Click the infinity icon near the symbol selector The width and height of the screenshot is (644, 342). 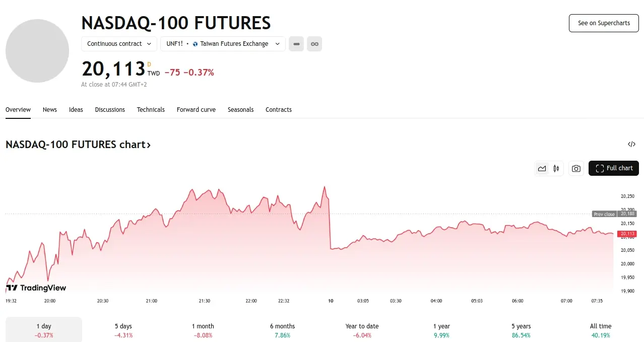(314, 44)
